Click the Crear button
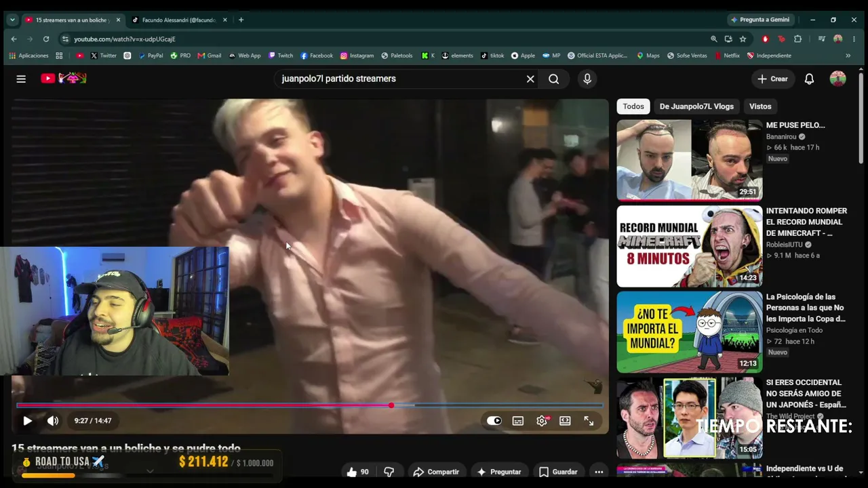This screenshot has height=488, width=868. pos(772,79)
